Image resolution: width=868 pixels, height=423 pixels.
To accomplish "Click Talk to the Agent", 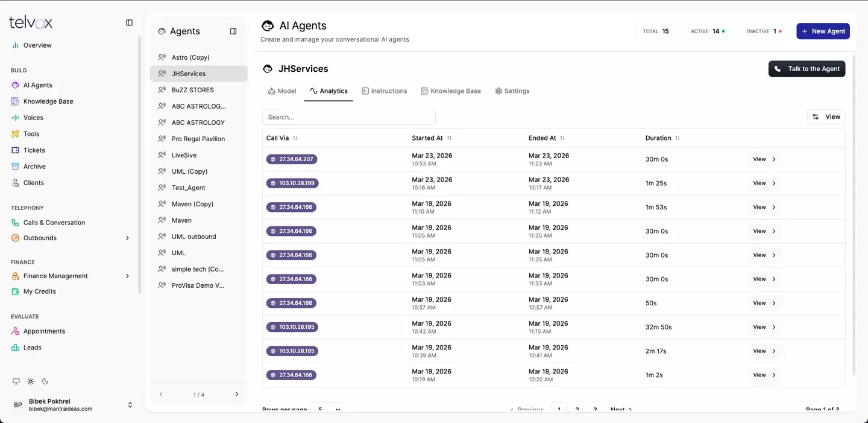I will [807, 69].
